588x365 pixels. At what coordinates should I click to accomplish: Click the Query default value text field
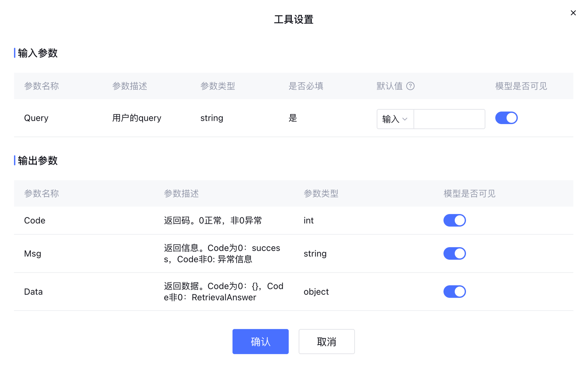[449, 119]
